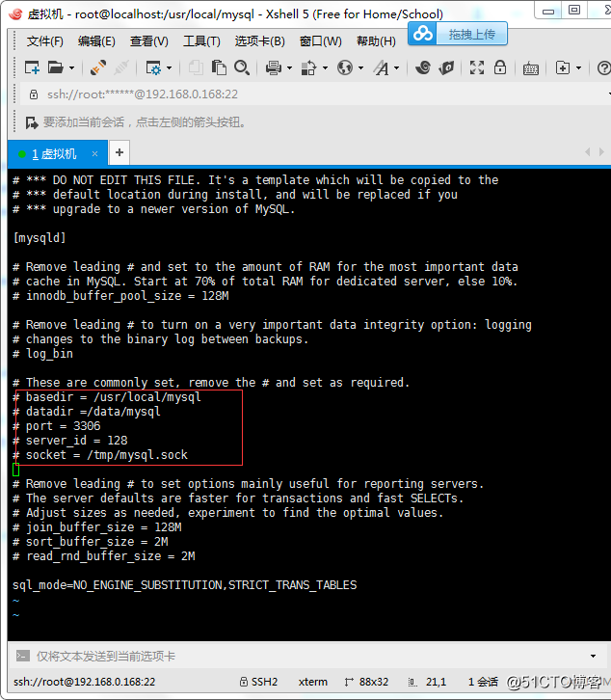611x700 pixels.
Task: Click the previous tab left arrow
Action: [588, 152]
